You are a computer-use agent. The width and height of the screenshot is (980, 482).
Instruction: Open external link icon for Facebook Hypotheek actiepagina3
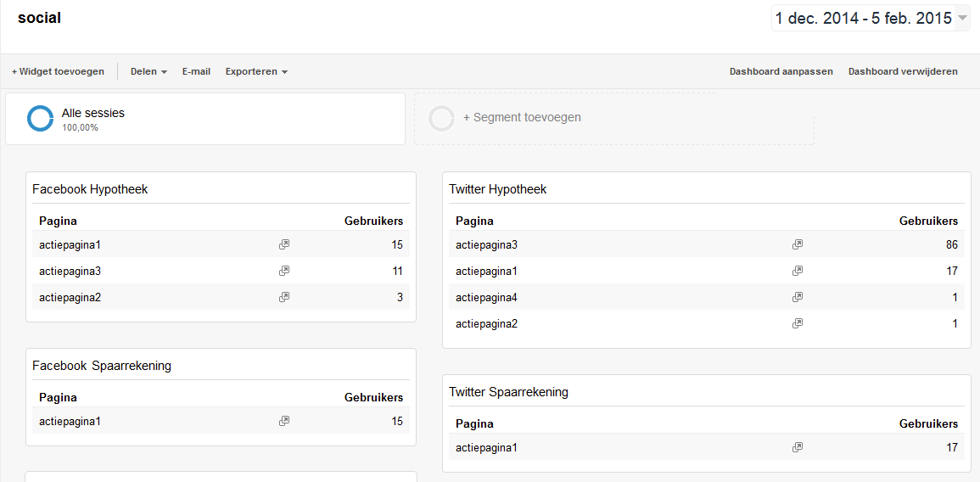tap(284, 271)
